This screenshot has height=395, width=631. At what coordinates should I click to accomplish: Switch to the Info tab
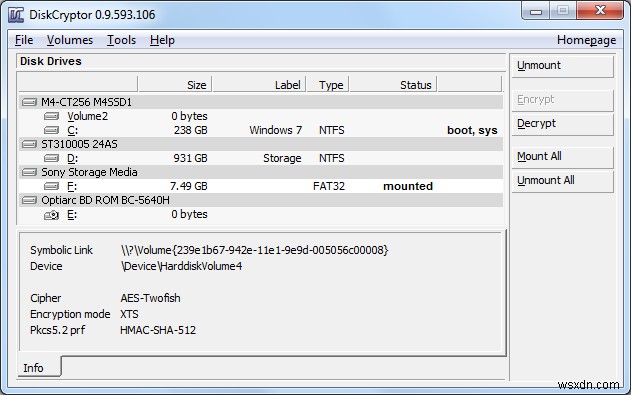(x=39, y=367)
